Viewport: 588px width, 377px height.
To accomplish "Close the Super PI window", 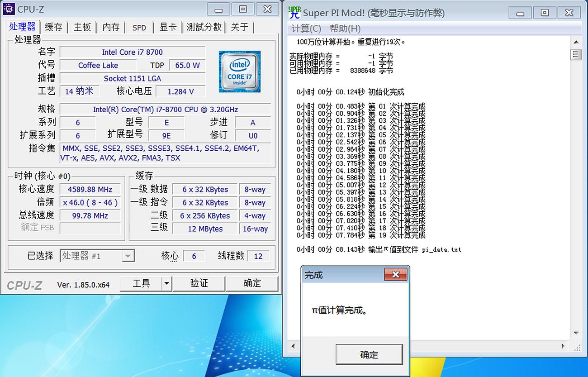I will pos(569,13).
